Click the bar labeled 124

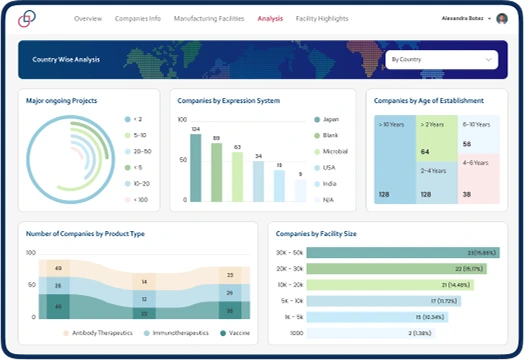coord(195,168)
